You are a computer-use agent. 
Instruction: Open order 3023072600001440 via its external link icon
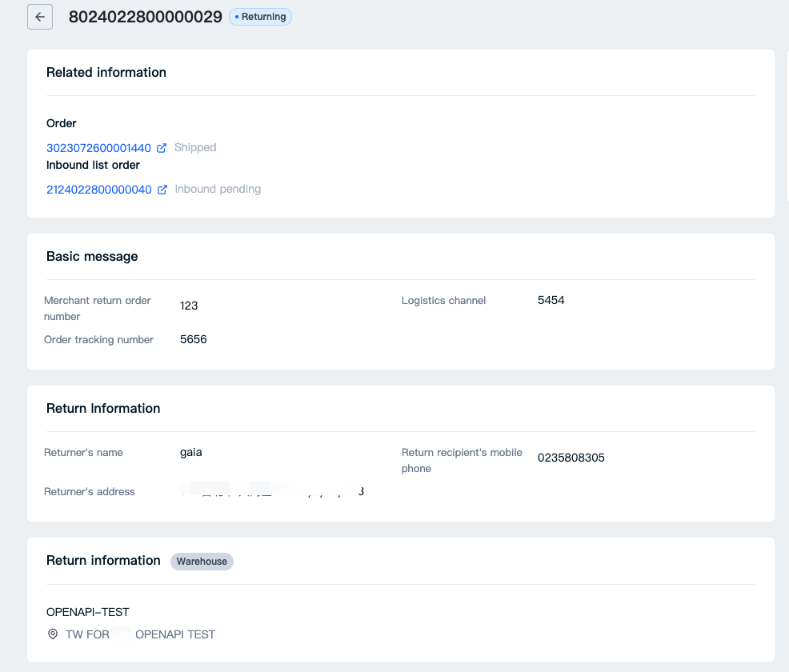[162, 147]
